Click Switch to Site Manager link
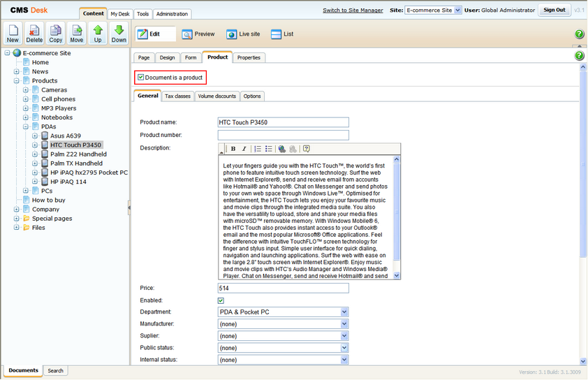This screenshot has width=588, height=380. point(353,10)
